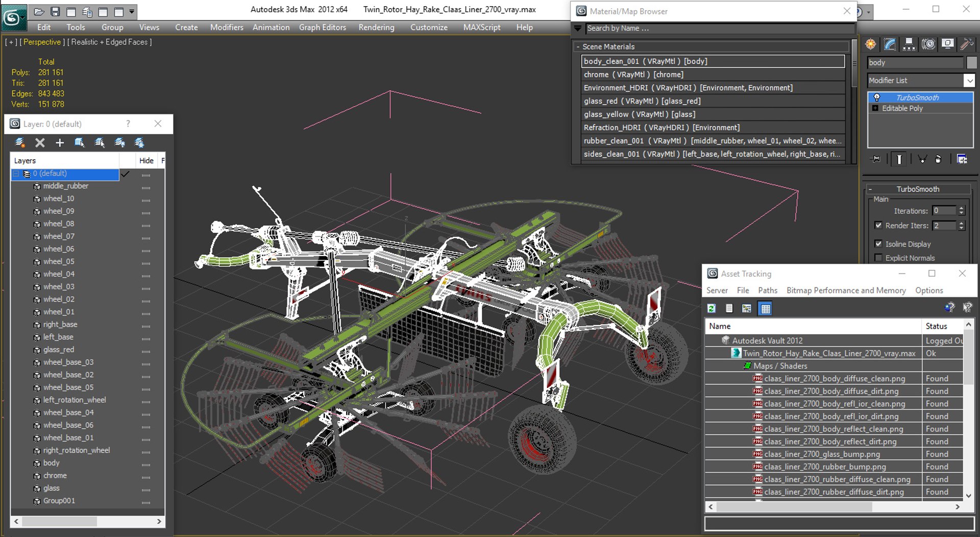Open Bitmap Performance and Memory menu
The width and height of the screenshot is (980, 537).
pos(846,290)
